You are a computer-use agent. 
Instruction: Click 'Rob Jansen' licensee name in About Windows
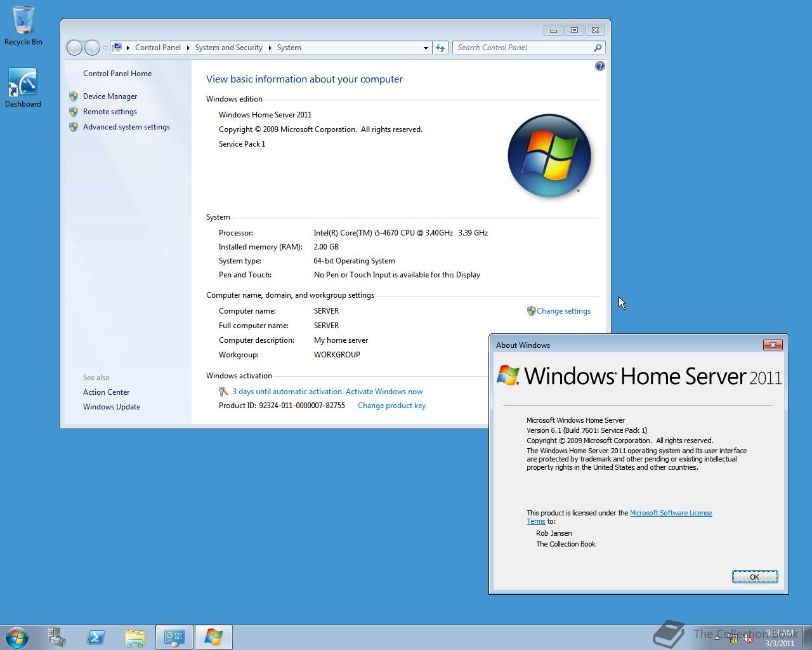point(554,533)
